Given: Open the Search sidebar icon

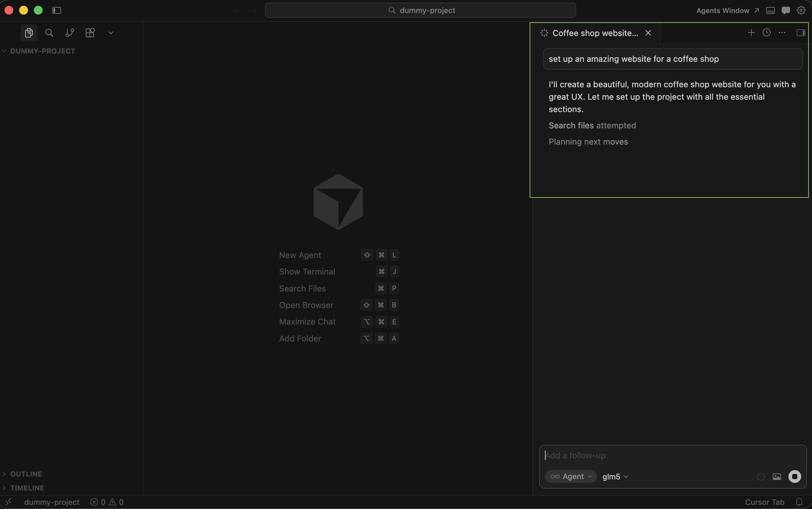Looking at the screenshot, I should 49,33.
